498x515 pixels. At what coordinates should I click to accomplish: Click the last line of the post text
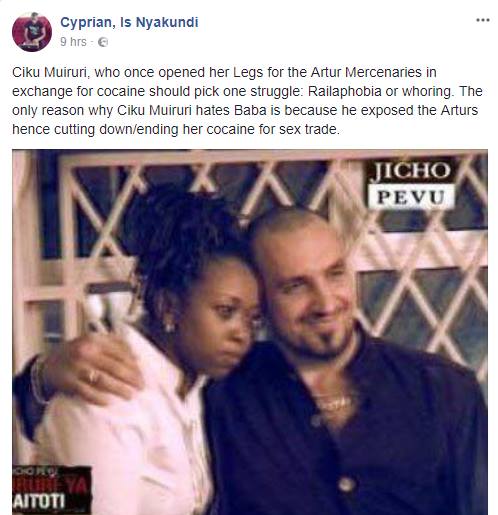click(x=176, y=129)
